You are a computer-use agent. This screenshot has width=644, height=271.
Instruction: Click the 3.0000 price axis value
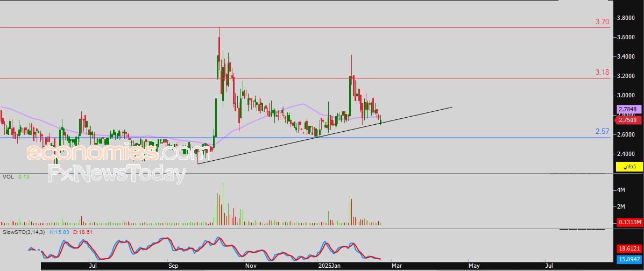point(627,95)
